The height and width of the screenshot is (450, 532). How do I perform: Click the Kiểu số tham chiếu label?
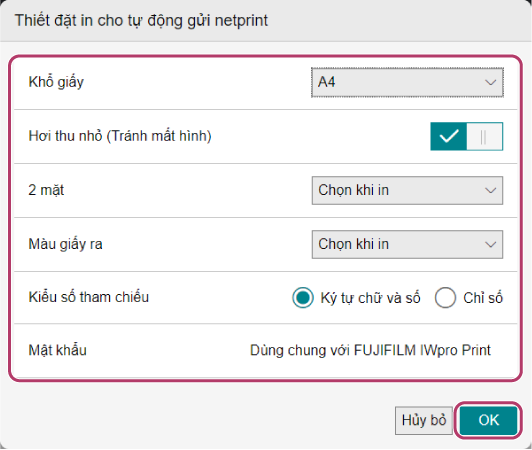[x=89, y=297]
